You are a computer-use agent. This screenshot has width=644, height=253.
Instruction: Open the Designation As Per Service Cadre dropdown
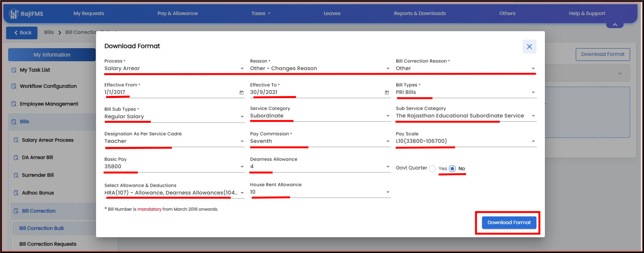[x=174, y=141]
